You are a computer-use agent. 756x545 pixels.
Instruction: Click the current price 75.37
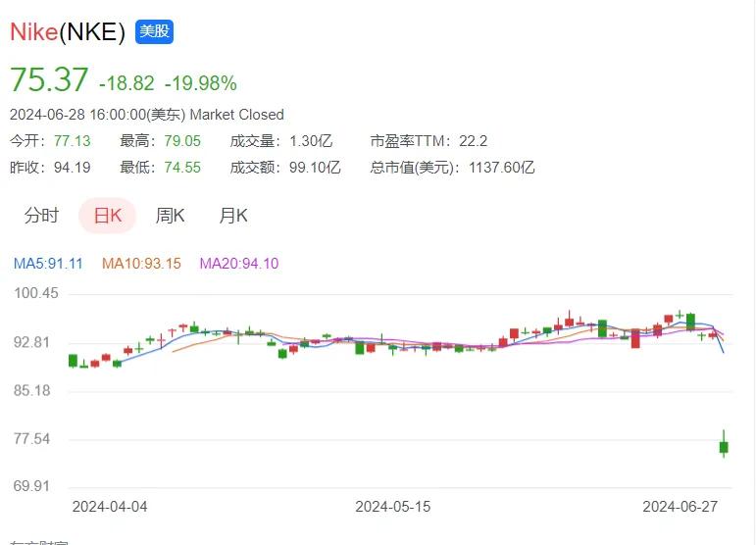tap(49, 79)
